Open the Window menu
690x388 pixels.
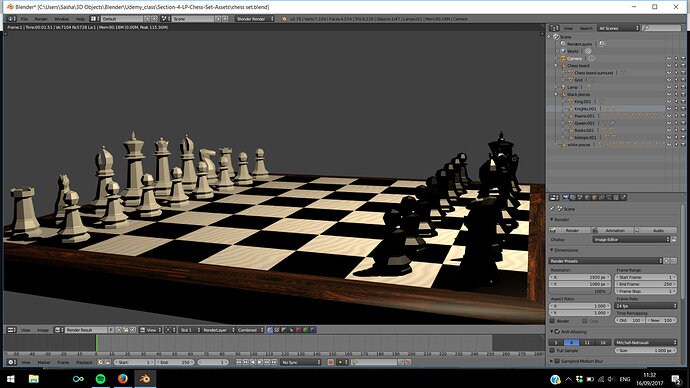point(62,19)
